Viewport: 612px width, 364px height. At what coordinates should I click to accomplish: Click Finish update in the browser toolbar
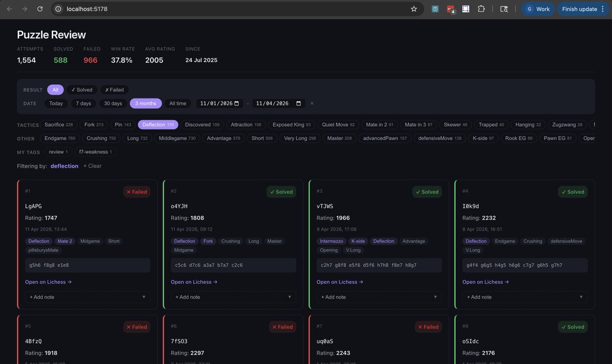[583, 9]
